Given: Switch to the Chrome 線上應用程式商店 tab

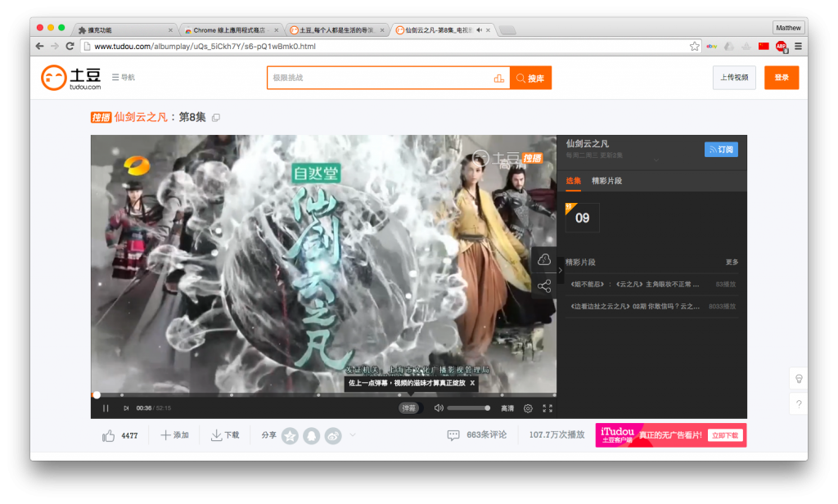Looking at the screenshot, I should 231,30.
